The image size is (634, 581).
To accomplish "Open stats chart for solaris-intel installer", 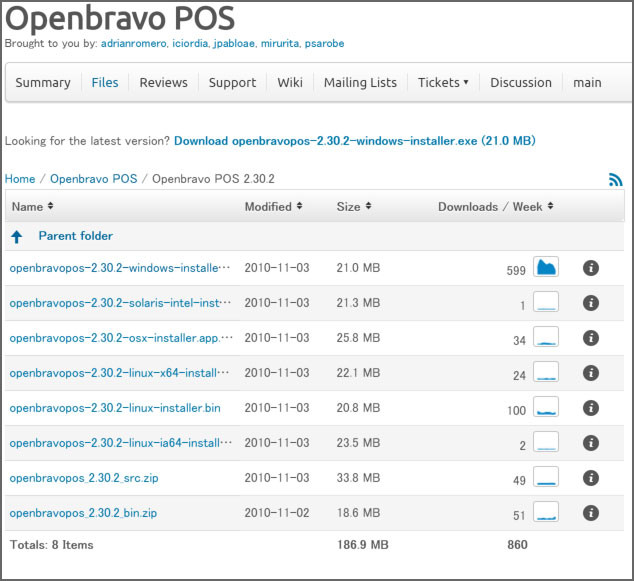I will (x=546, y=302).
